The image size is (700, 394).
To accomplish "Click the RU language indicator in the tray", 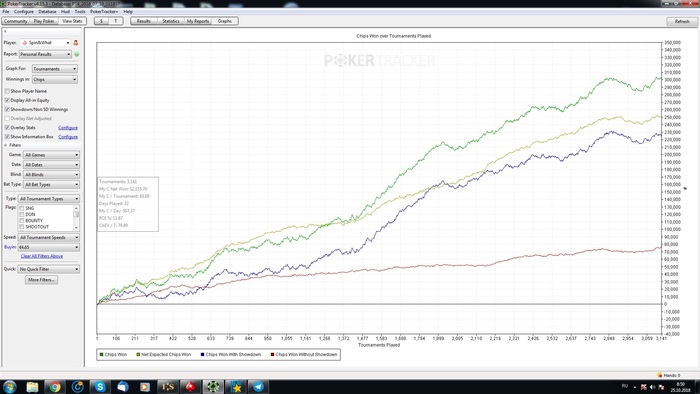I will pyautogui.click(x=625, y=386).
